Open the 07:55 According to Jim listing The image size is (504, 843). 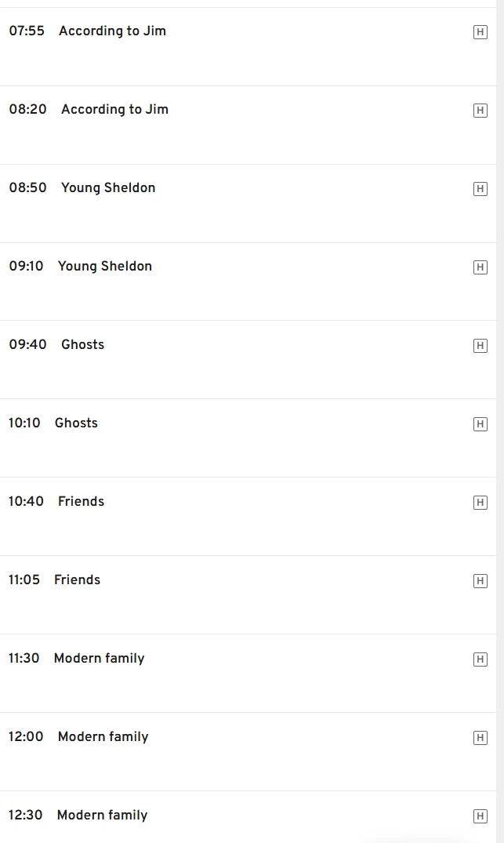(112, 31)
